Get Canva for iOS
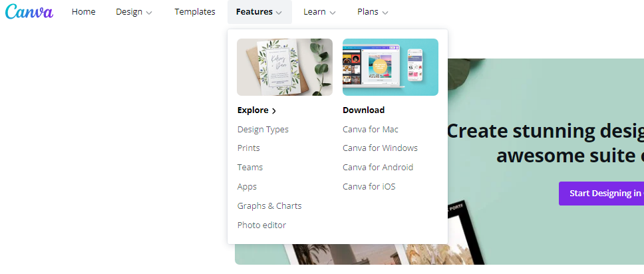 [369, 186]
